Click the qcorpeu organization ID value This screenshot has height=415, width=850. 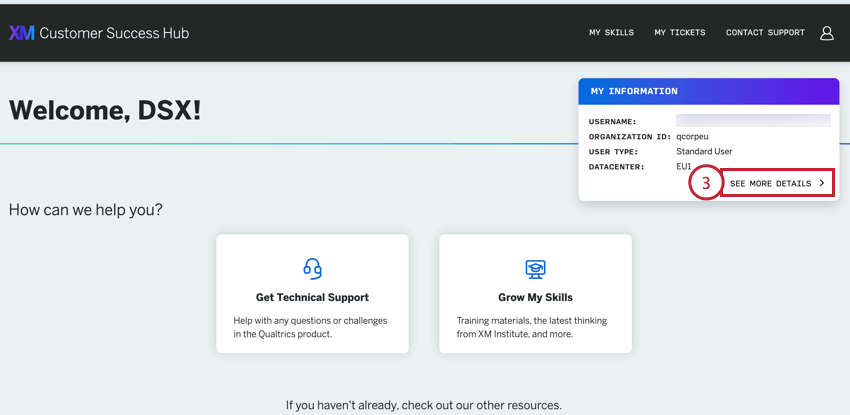pos(692,137)
